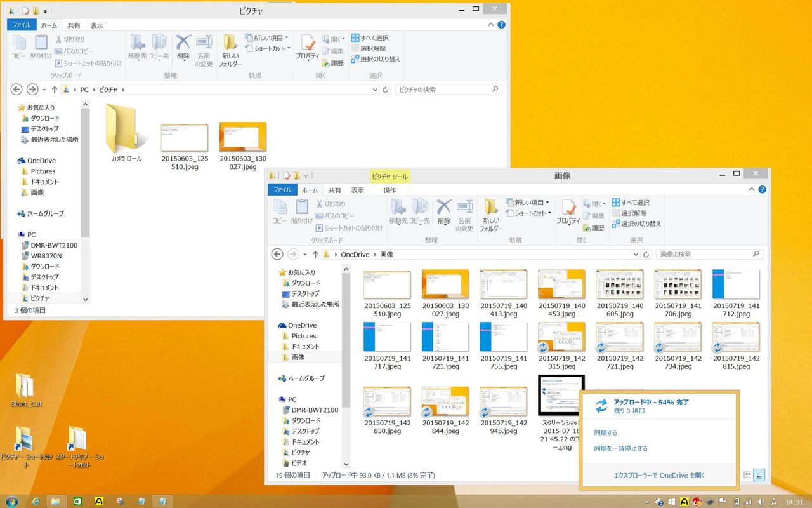Viewport: 812px width, 508px height.
Task: Select Pictures under OneDrive in ピクチャ window
Action: pos(43,171)
